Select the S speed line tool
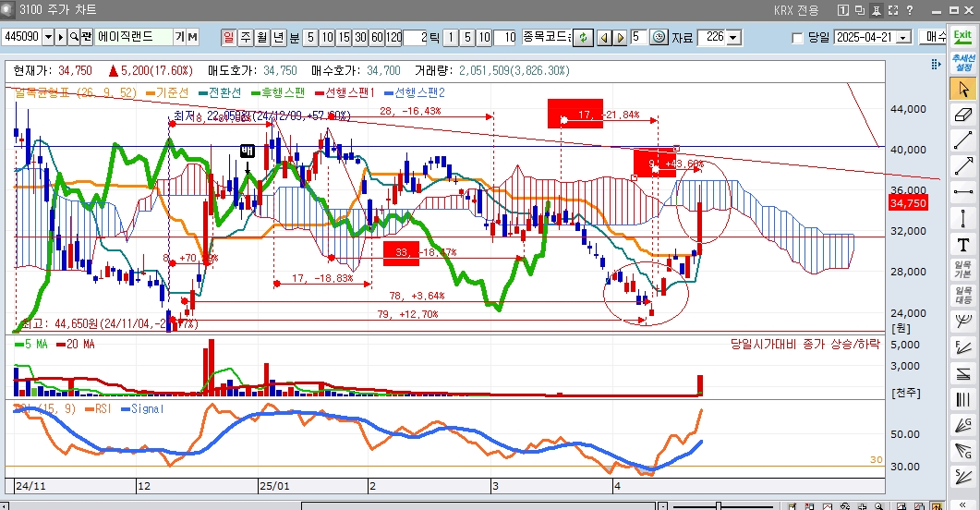 point(963,477)
